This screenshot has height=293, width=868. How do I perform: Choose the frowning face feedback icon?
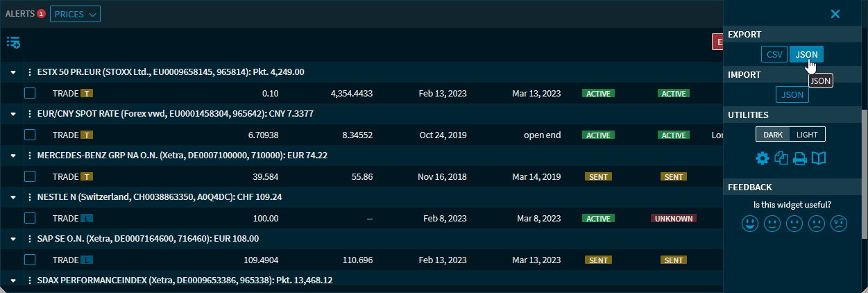(817, 224)
